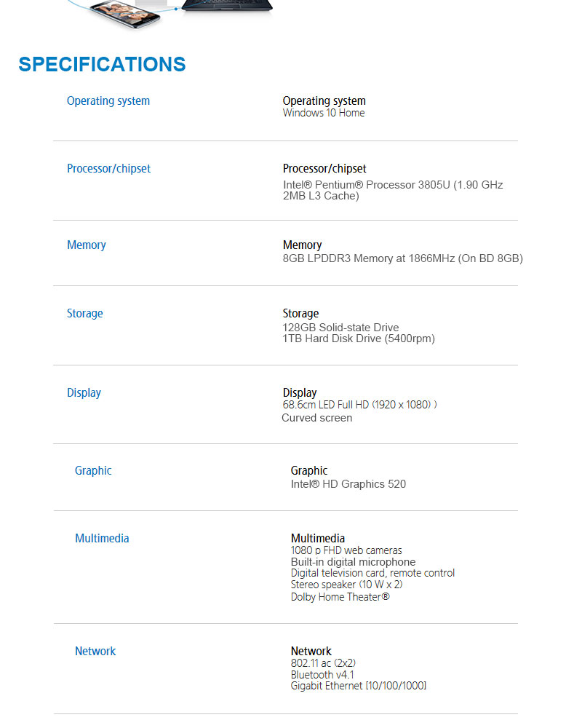Click the 128GB Solid-state Drive line
Image resolution: width=582 pixels, height=728 pixels.
340,328
